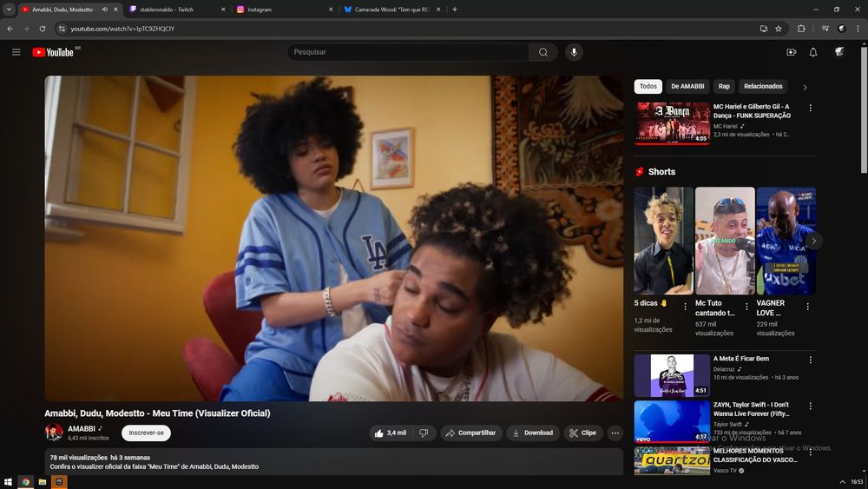Open a new browser tab

point(455,10)
